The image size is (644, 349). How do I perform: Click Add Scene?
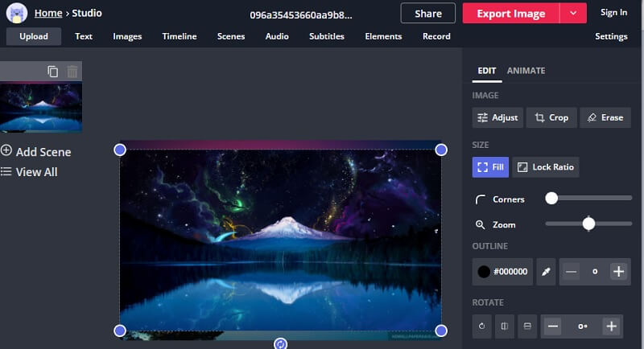(36, 151)
